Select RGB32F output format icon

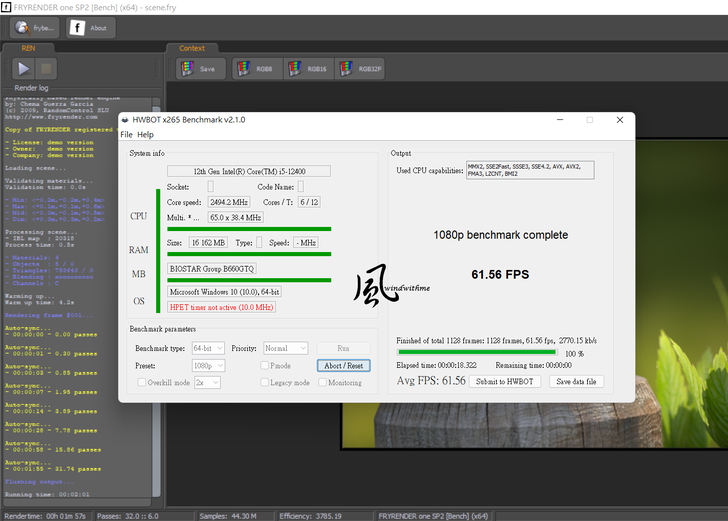360,69
